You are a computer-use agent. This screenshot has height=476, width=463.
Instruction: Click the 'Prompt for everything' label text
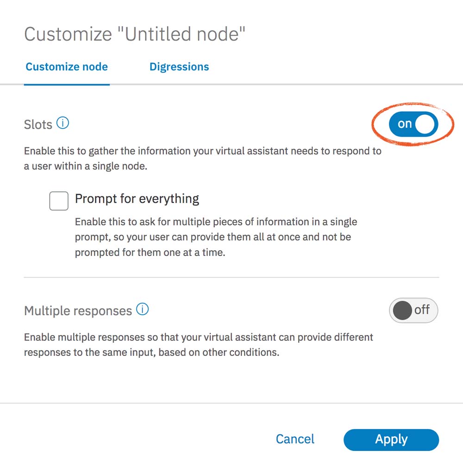137,199
